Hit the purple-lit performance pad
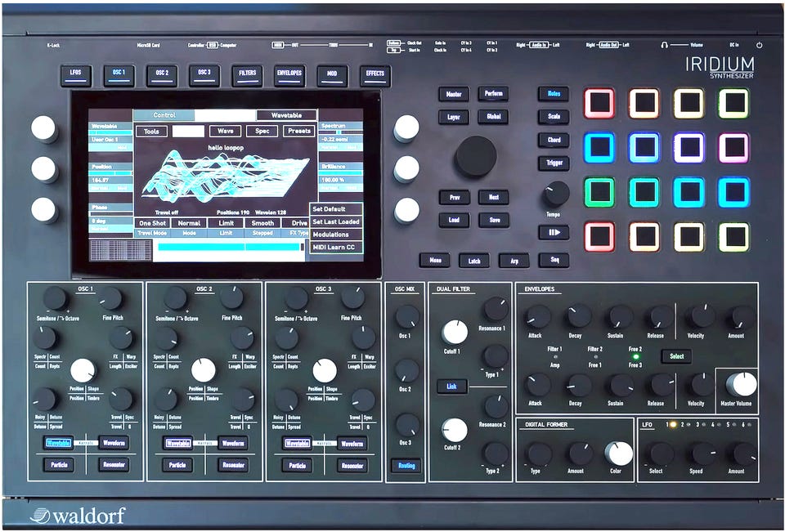The height and width of the screenshot is (532, 785). click(689, 147)
